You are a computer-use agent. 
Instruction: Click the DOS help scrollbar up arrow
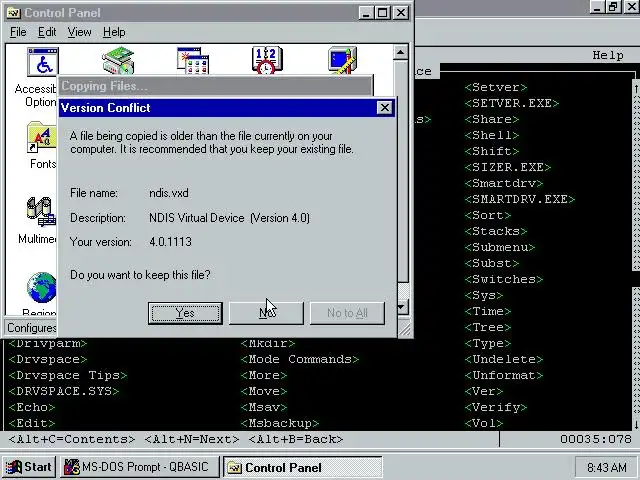tap(636, 88)
